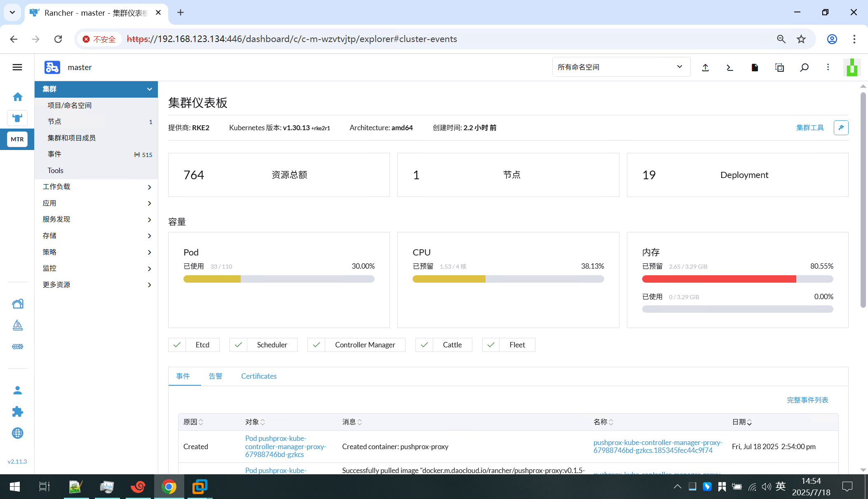Image resolution: width=868 pixels, height=499 pixels.
Task: Click the 内存 reserved red progress bar
Action: point(719,279)
